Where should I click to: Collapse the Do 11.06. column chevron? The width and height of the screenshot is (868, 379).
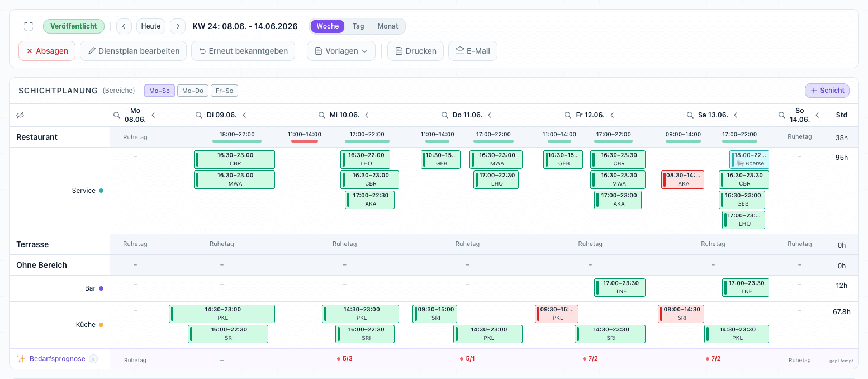(490, 115)
